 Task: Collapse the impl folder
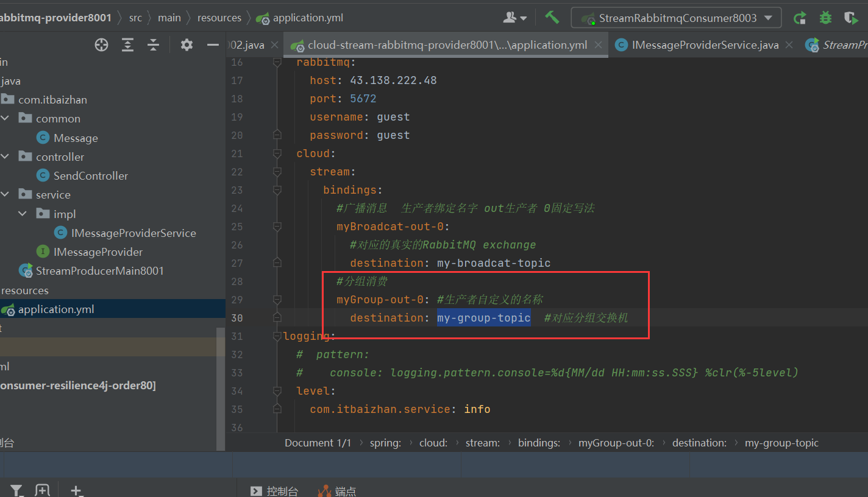click(23, 214)
